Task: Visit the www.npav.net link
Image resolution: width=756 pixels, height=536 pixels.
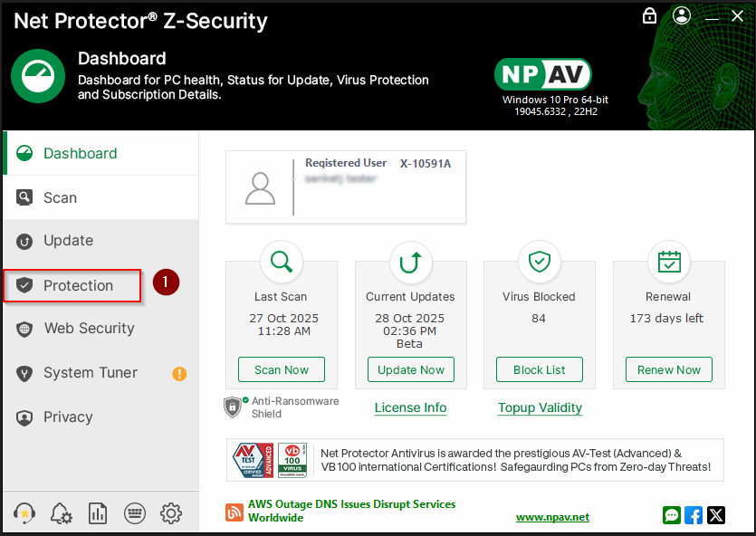Action: coord(552,517)
